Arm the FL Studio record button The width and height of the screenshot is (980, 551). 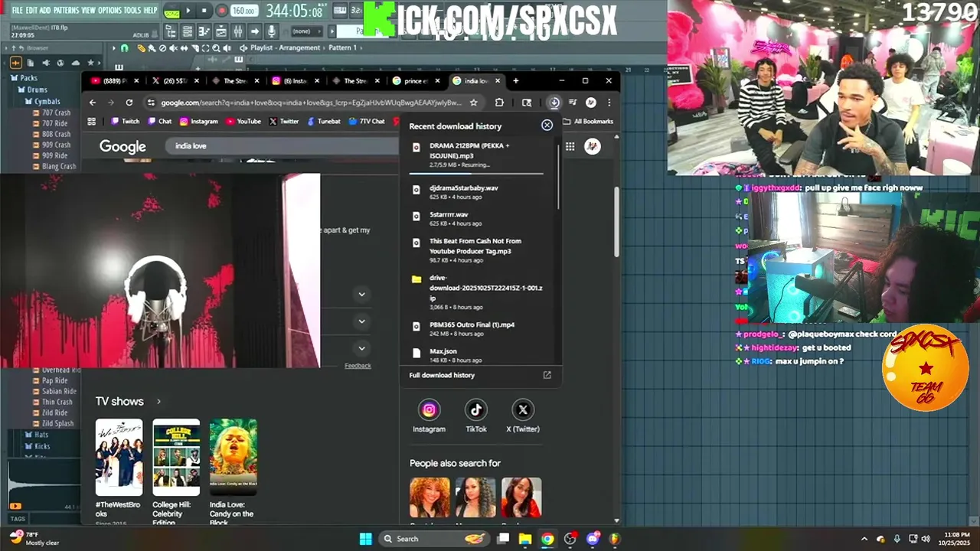coord(221,11)
